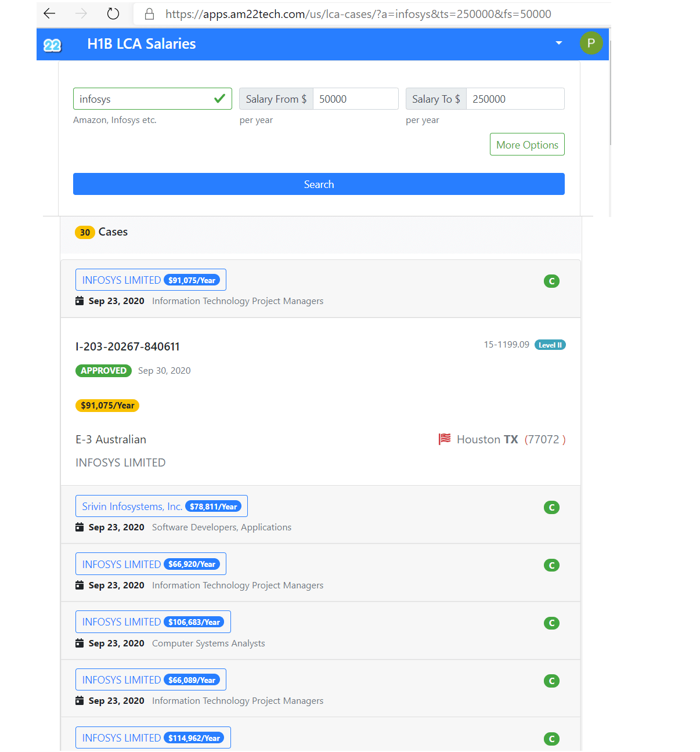The image size is (700, 752).
Task: Focus the Salary To input field
Action: [x=514, y=99]
